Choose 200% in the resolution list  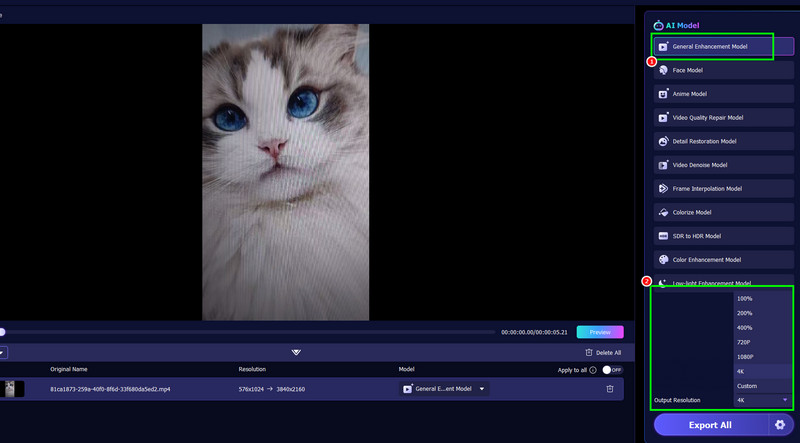coord(763,313)
